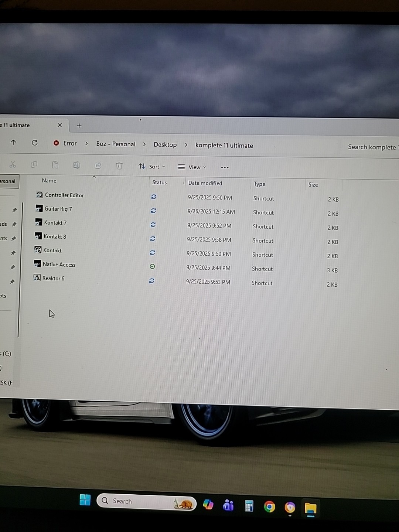Screen dimensions: 399x532
Task: Click Shortcut type cell in Controller Editor row
Action: (x=263, y=198)
